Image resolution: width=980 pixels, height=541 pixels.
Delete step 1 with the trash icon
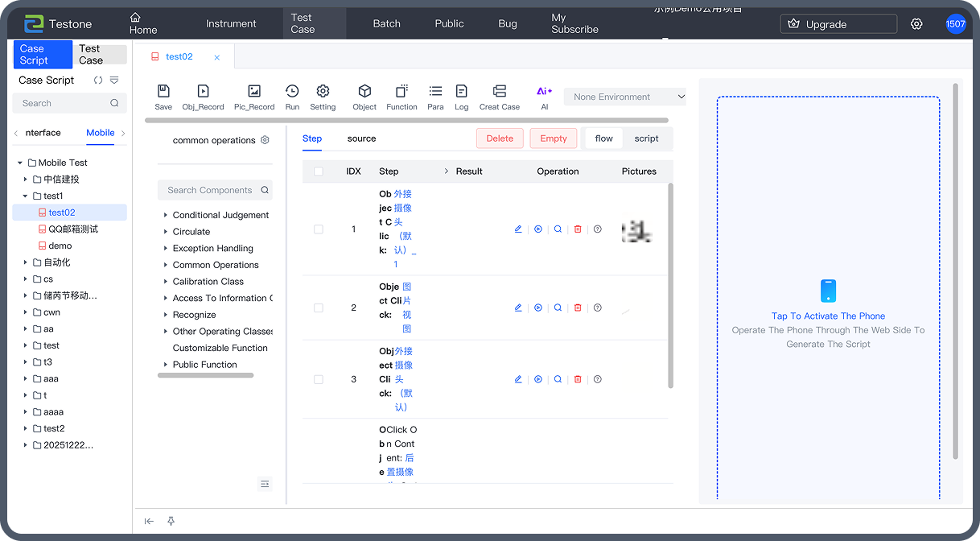tap(578, 229)
